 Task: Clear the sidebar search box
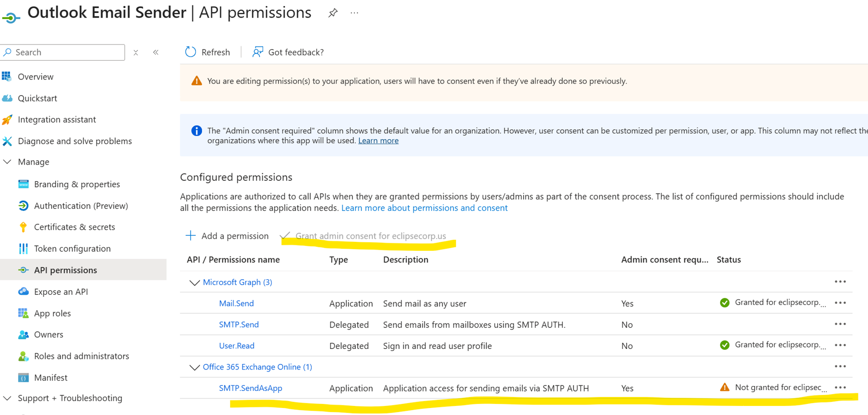pyautogui.click(x=136, y=53)
